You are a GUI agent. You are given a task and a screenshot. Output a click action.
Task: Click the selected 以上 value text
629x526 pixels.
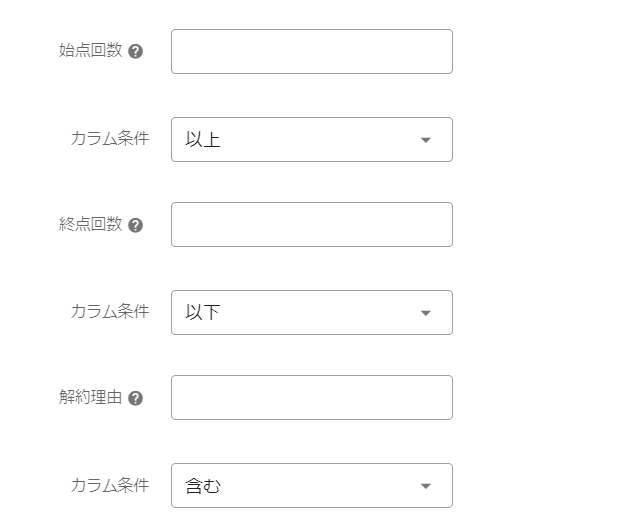pyautogui.click(x=203, y=140)
